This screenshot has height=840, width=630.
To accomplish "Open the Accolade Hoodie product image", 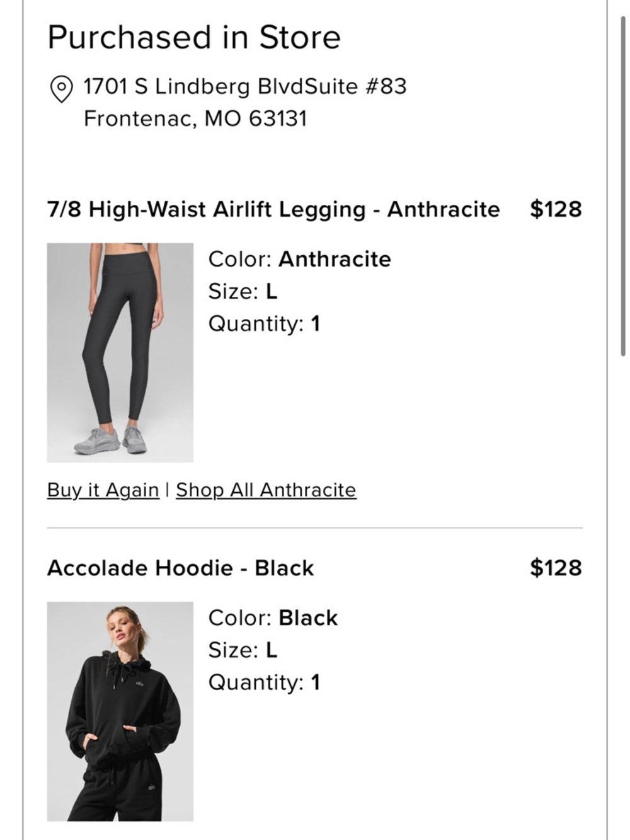I will click(x=120, y=709).
